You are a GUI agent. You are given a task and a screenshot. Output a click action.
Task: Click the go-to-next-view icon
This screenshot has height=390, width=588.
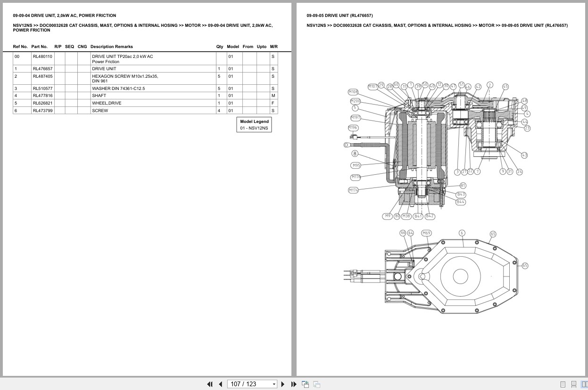coord(316,384)
